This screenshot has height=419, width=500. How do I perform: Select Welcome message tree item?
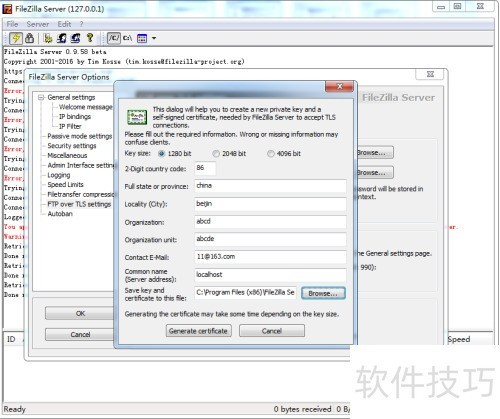pyautogui.click(x=86, y=107)
